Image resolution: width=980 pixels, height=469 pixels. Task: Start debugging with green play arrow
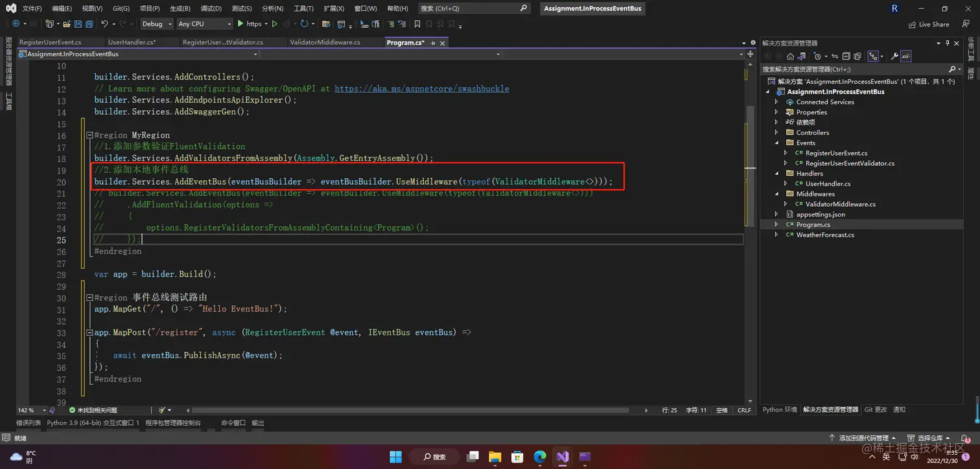click(x=240, y=24)
